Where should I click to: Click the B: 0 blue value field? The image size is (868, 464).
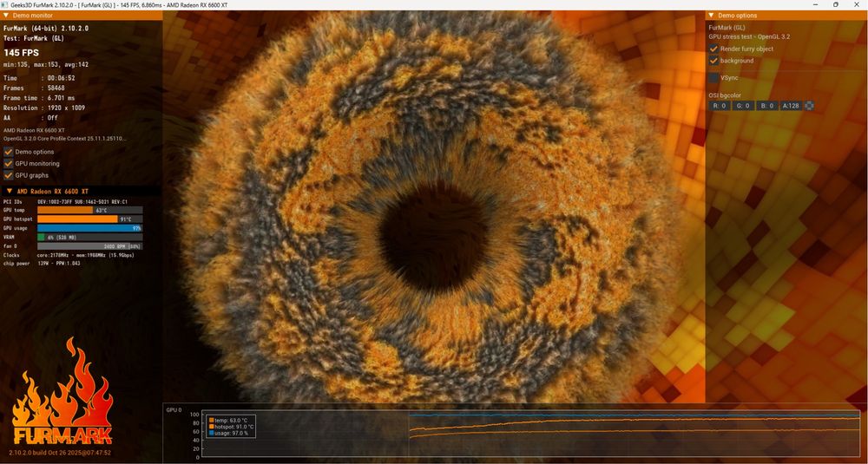click(x=767, y=106)
